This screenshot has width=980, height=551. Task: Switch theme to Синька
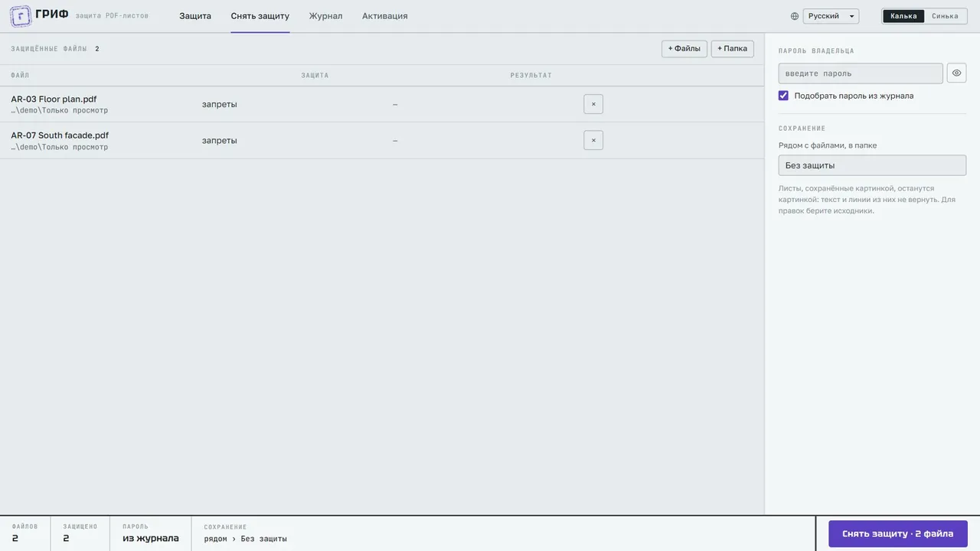click(945, 16)
